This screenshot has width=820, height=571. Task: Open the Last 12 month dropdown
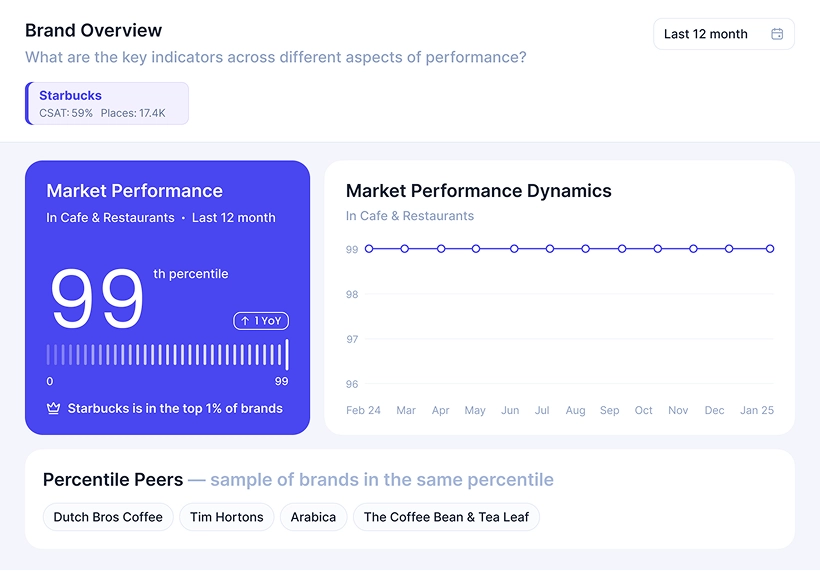[x=723, y=34]
